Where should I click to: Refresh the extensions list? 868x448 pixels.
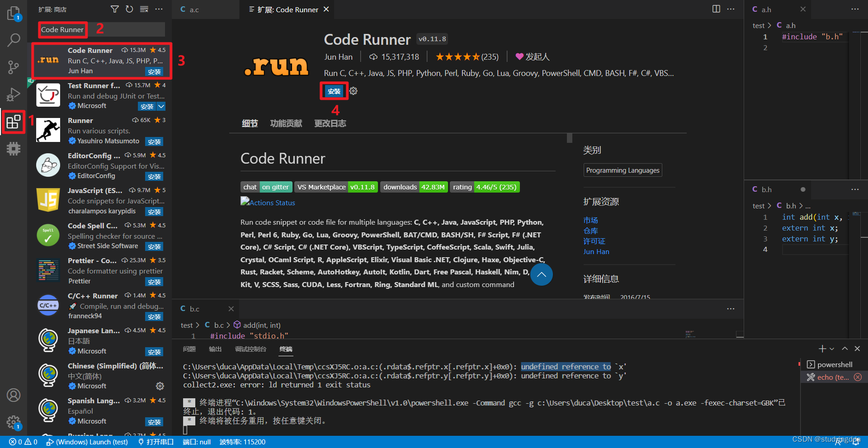pyautogui.click(x=129, y=9)
